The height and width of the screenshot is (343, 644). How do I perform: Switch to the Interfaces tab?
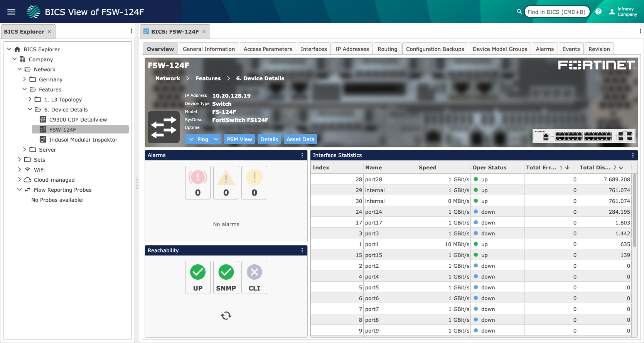coord(314,49)
